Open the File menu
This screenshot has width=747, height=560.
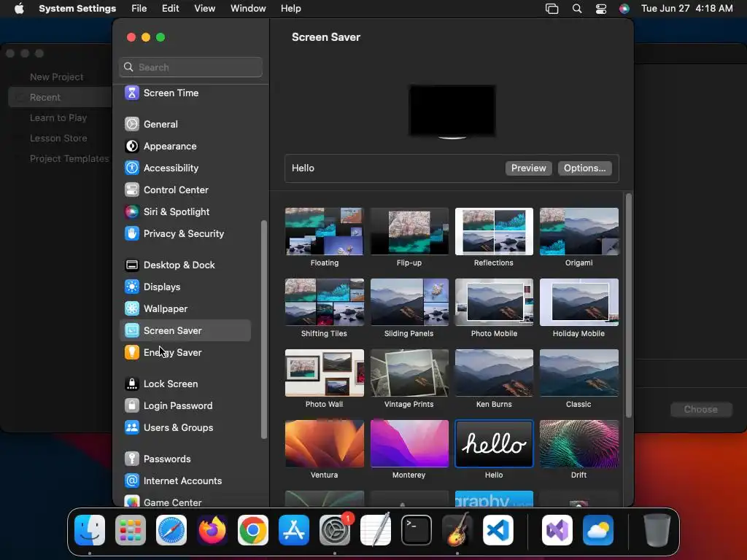(139, 9)
